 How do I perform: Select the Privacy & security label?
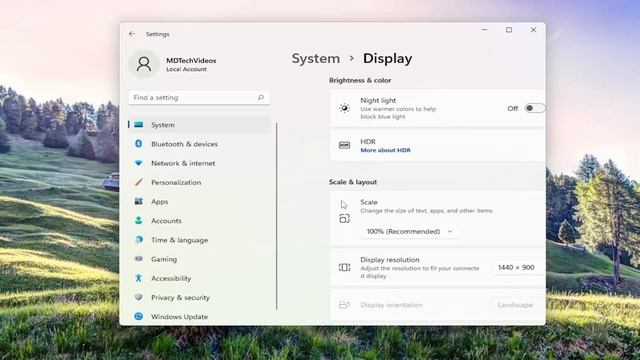point(180,297)
